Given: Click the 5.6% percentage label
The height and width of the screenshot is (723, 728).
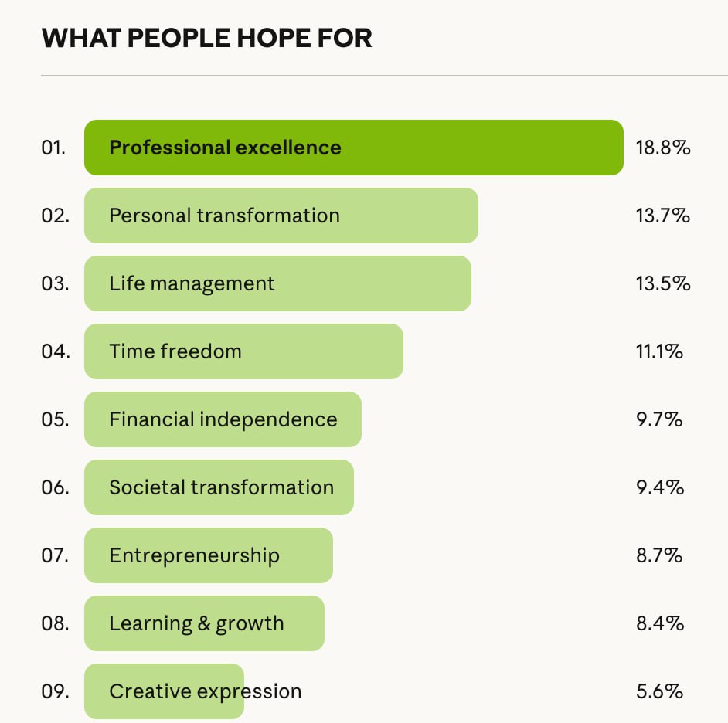Looking at the screenshot, I should pos(659,691).
